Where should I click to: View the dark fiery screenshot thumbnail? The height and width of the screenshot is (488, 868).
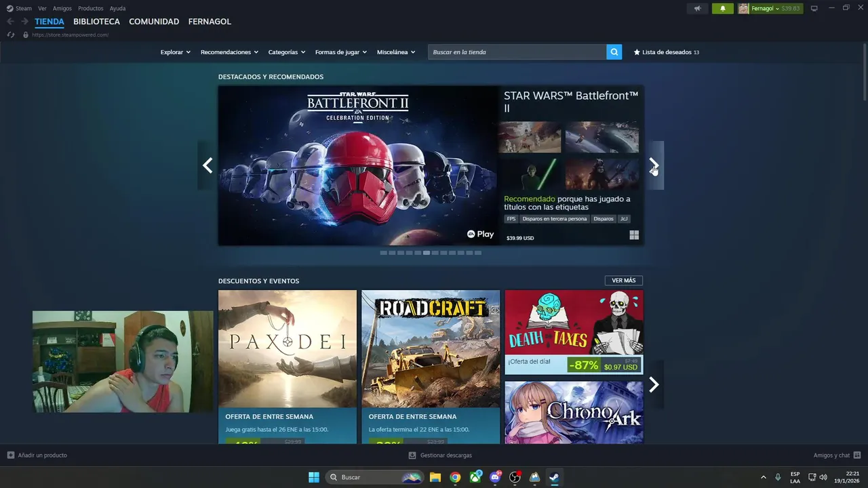(602, 174)
